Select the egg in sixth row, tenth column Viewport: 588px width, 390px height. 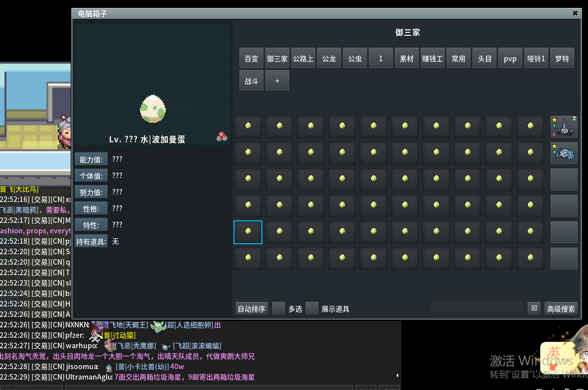click(530, 259)
